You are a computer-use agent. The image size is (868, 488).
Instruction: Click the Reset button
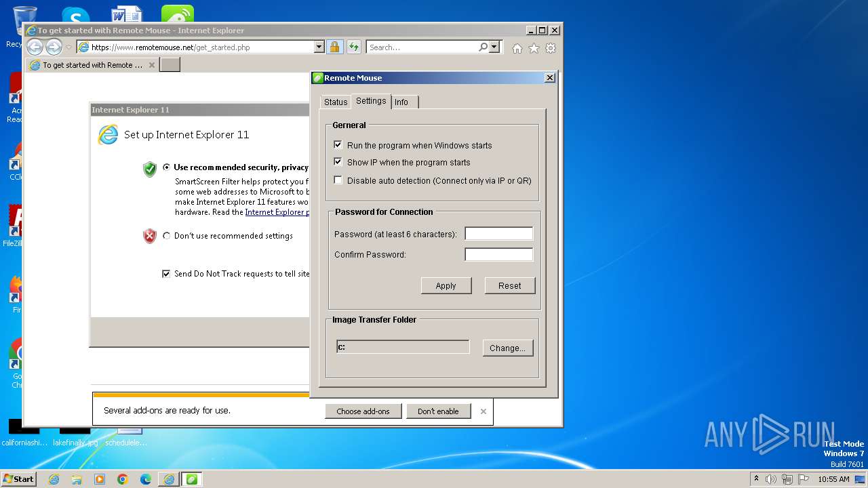510,285
